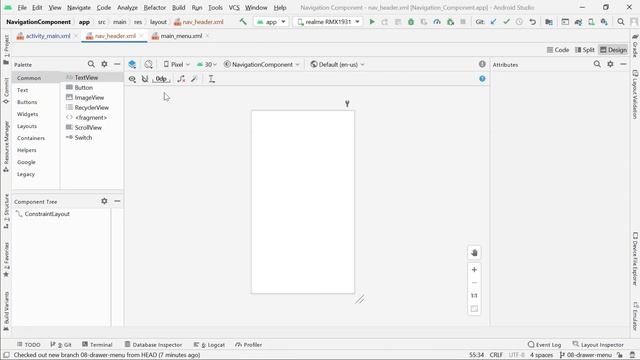This screenshot has height=360, width=640.
Task: Show warnings and errors info icon
Action: click(x=482, y=64)
